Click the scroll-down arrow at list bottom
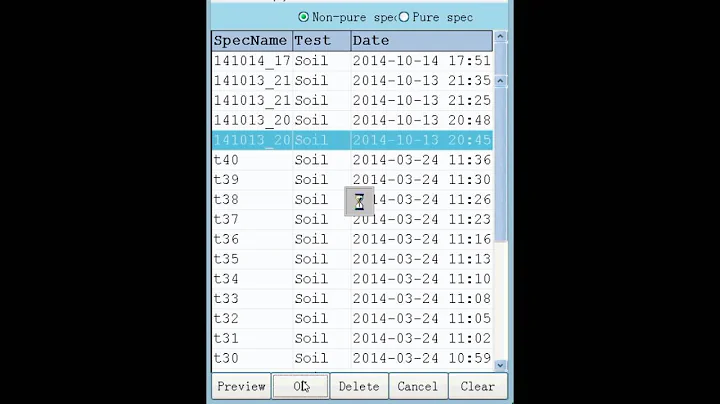This screenshot has width=720, height=404. [500, 365]
